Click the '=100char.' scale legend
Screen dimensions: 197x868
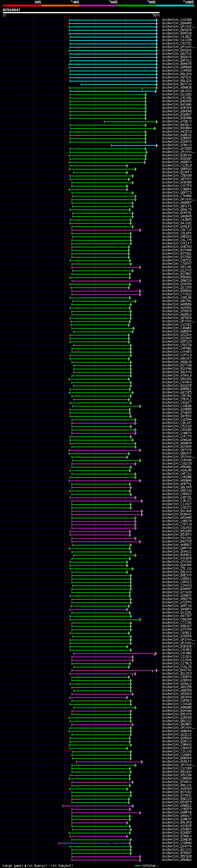(150, 866)
